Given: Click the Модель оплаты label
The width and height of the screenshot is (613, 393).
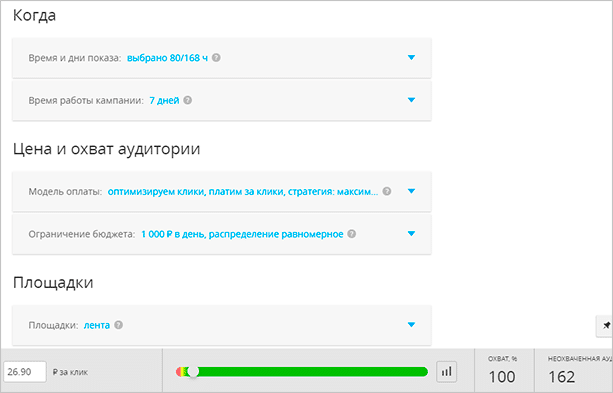Looking at the screenshot, I should [65, 192].
